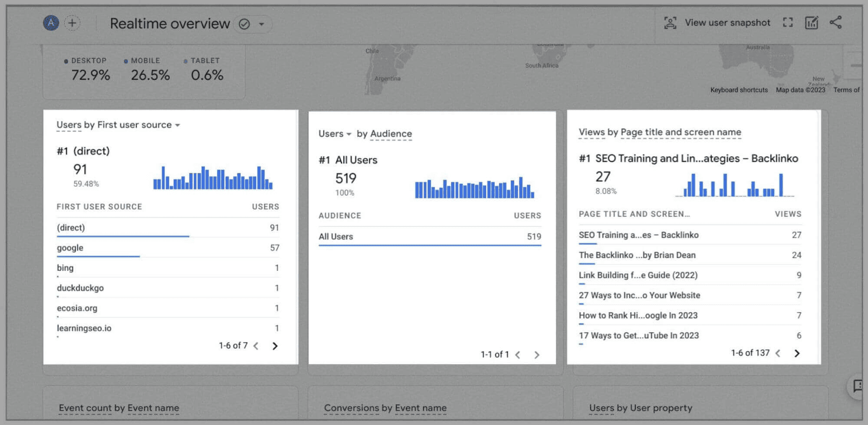Open Users by First user source dropdown
Screen dimensions: 868x425
[x=177, y=125]
